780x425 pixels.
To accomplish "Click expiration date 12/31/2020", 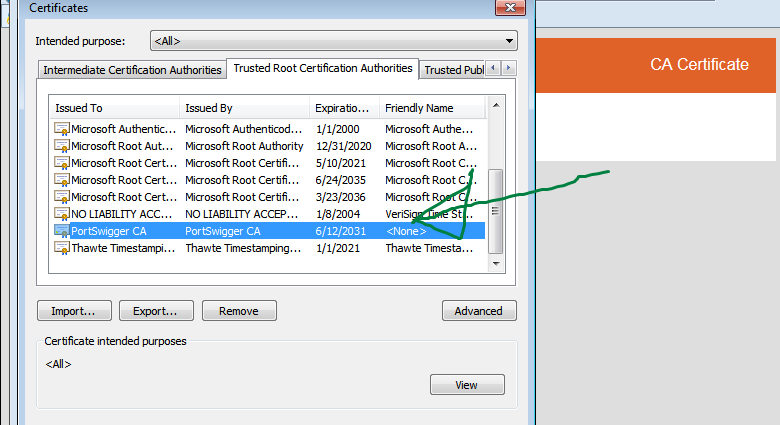I will point(343,146).
